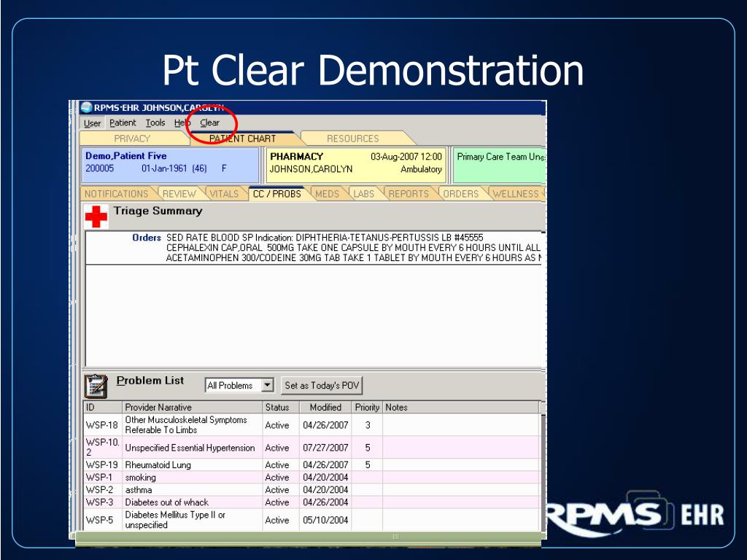Sort by the Priority column header
The image size is (747, 560).
pos(367,407)
